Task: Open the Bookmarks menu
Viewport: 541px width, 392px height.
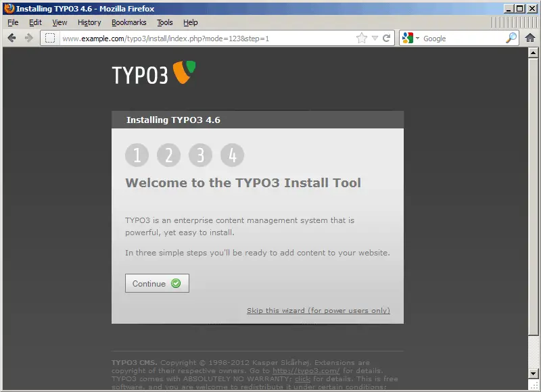Action: click(x=129, y=22)
